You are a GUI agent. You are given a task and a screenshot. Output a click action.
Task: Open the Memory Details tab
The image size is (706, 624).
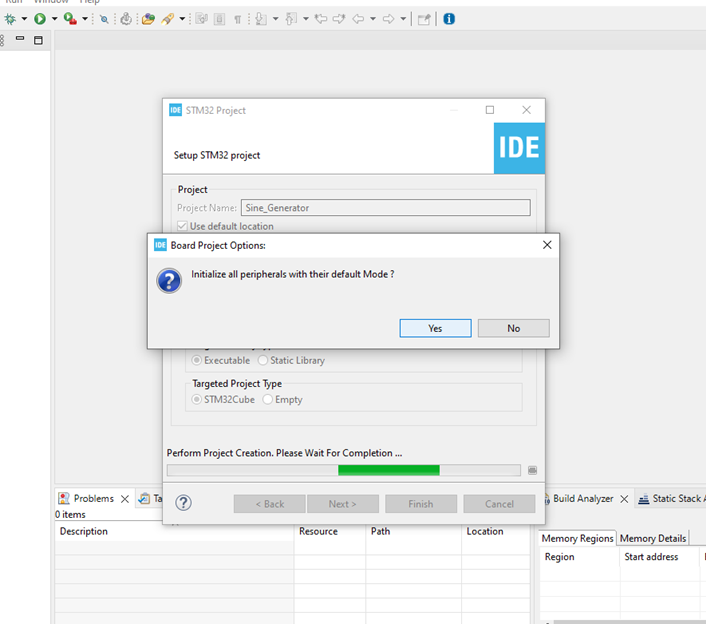pyautogui.click(x=653, y=538)
